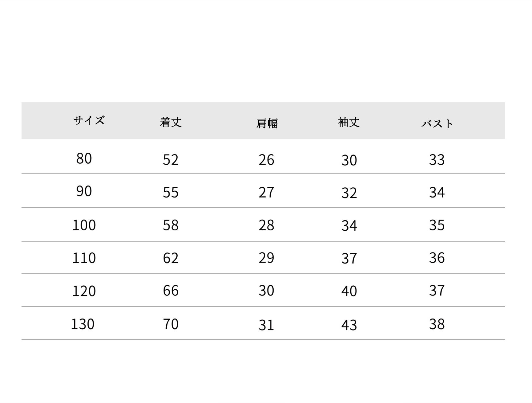Select size 110 row label
The height and width of the screenshot is (403, 532).
pos(84,258)
